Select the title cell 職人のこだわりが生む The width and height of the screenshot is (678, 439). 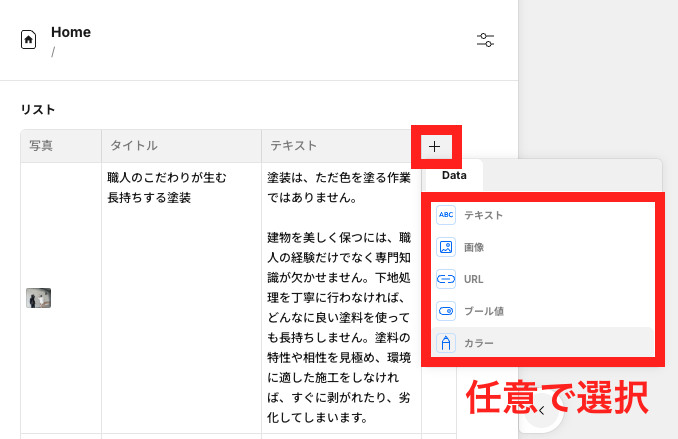tap(182, 298)
